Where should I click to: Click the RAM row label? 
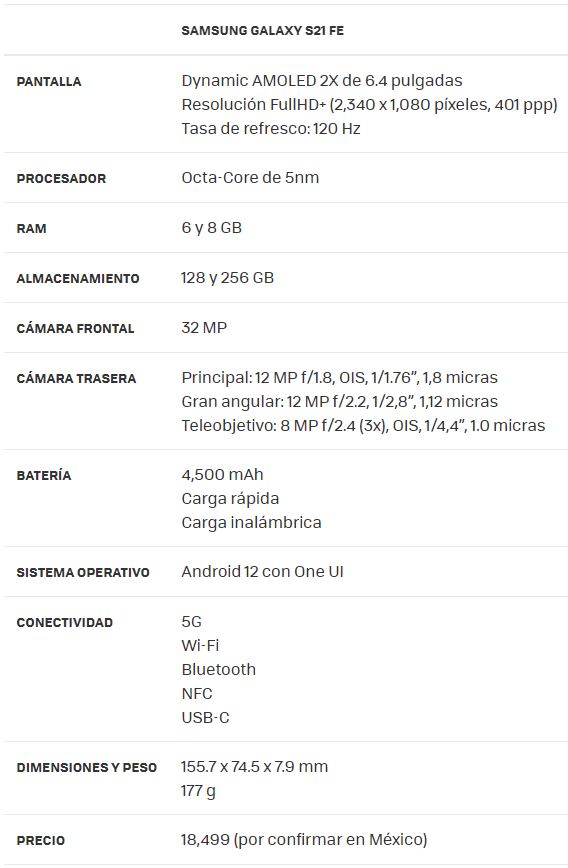click(x=31, y=228)
